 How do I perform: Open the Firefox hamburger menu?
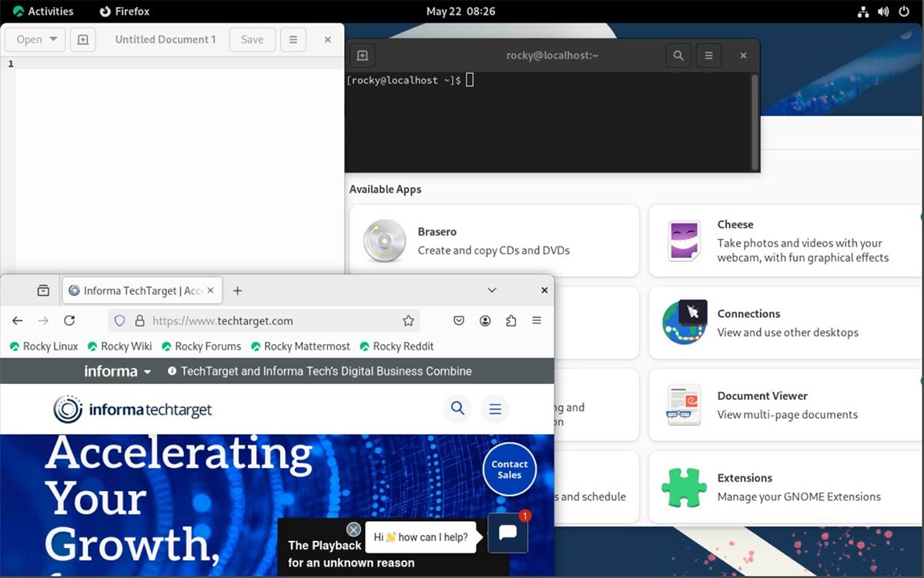click(x=537, y=320)
